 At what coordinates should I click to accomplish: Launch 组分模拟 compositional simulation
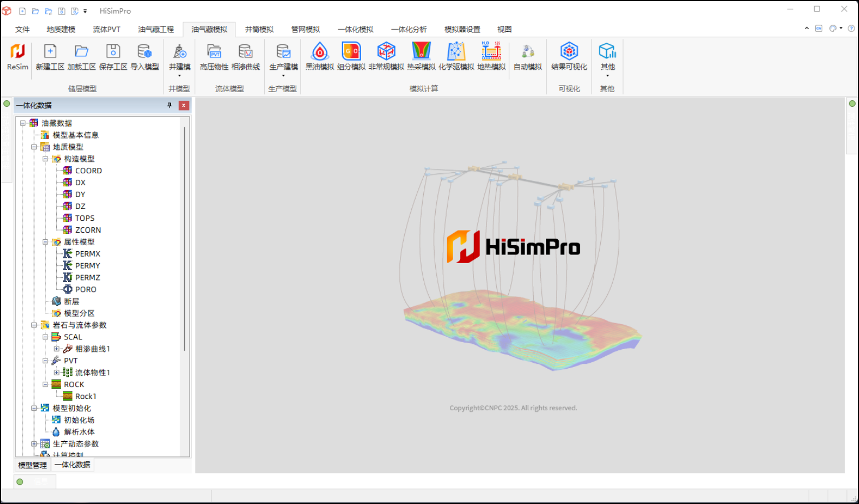click(x=351, y=57)
